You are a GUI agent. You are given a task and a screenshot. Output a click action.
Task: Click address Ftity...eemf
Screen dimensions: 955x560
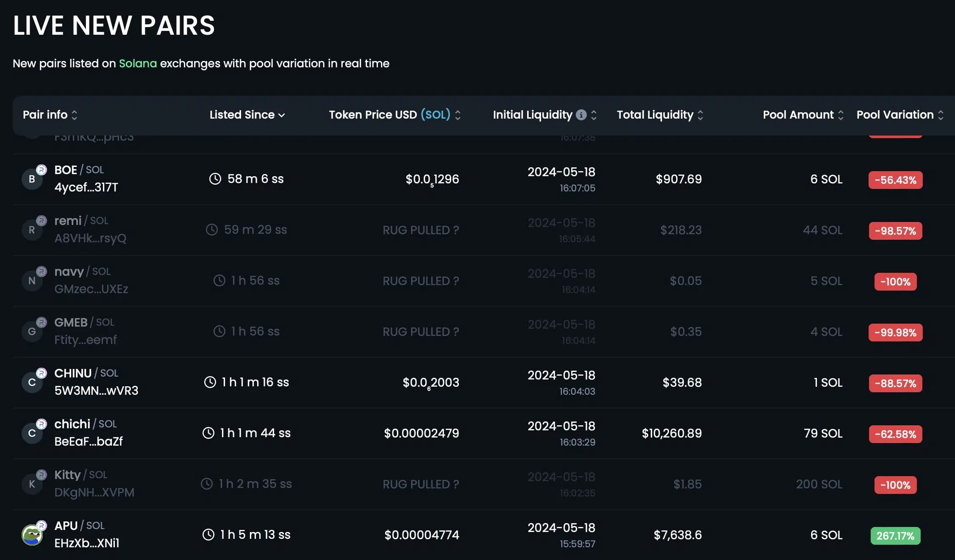(x=86, y=340)
